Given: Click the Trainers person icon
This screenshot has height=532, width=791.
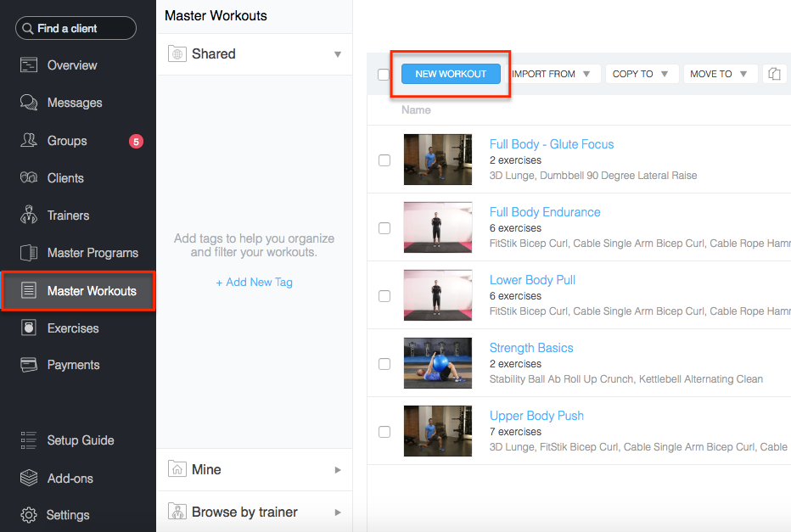Looking at the screenshot, I should coord(29,215).
